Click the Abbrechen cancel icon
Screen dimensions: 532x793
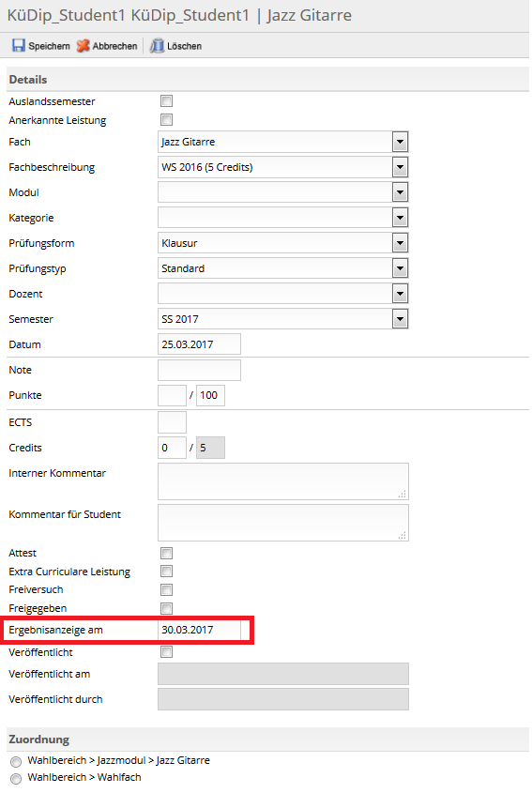(x=83, y=46)
